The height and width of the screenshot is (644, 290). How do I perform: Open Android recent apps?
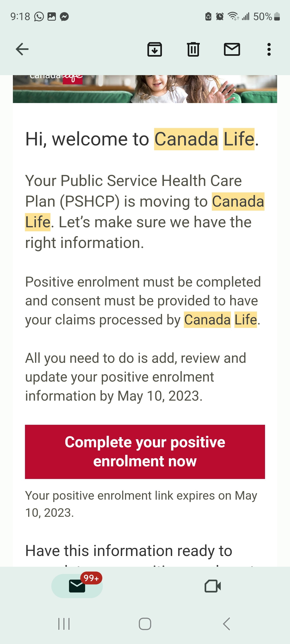64,624
